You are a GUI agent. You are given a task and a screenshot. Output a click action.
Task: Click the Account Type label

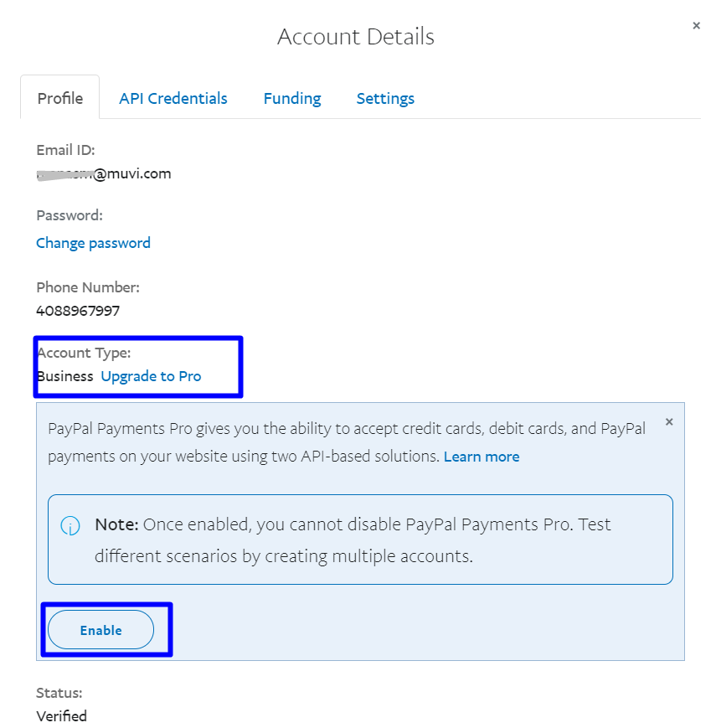pyautogui.click(x=84, y=353)
